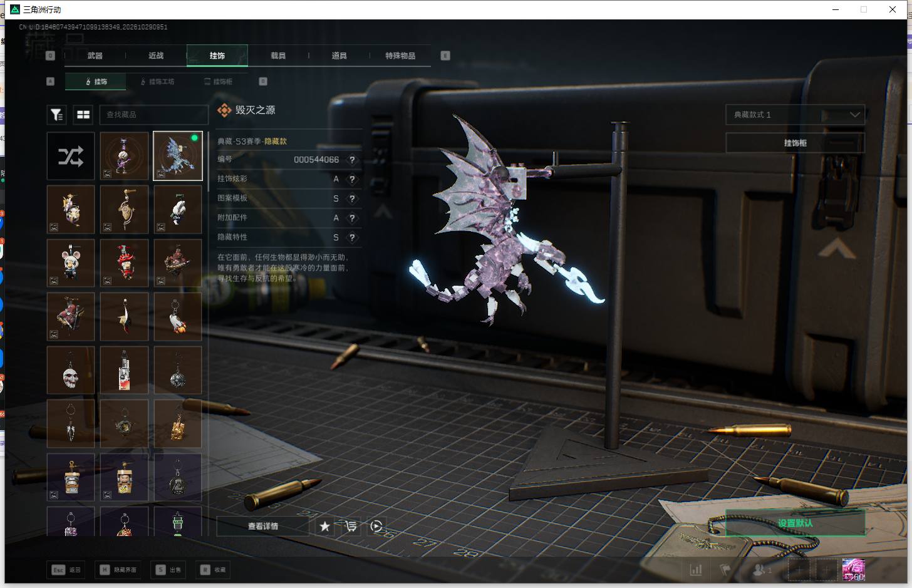Expand the 典藏款式 1 dropdown
This screenshot has width=912, height=588.
click(x=795, y=115)
